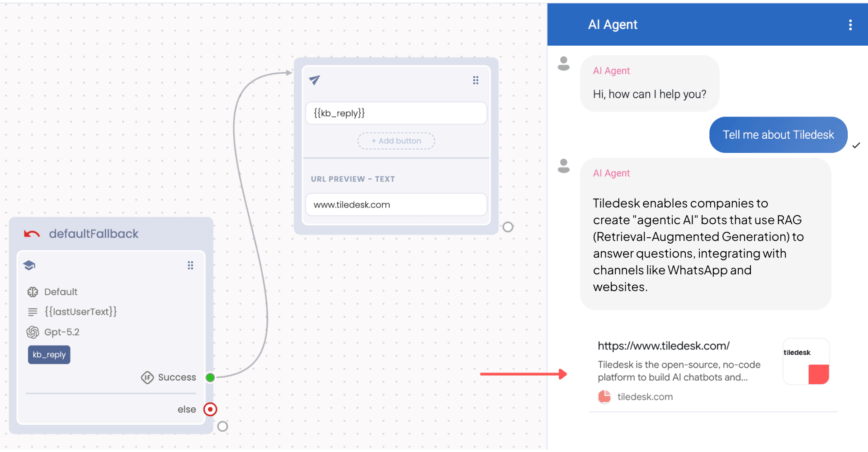Grab the reply block drag handle dots
The width and height of the screenshot is (868, 452).
pos(476,80)
